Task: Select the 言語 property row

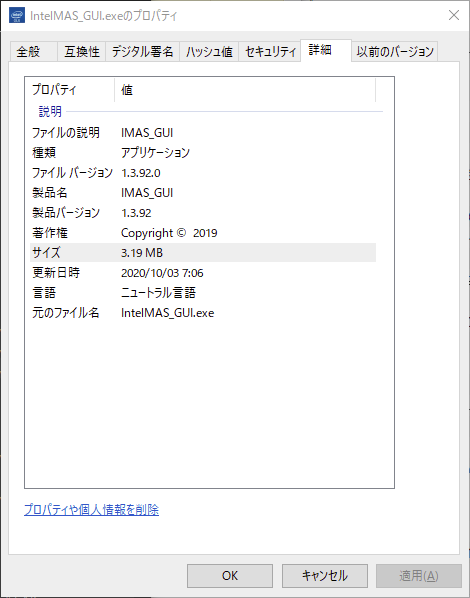Action: click(203, 293)
